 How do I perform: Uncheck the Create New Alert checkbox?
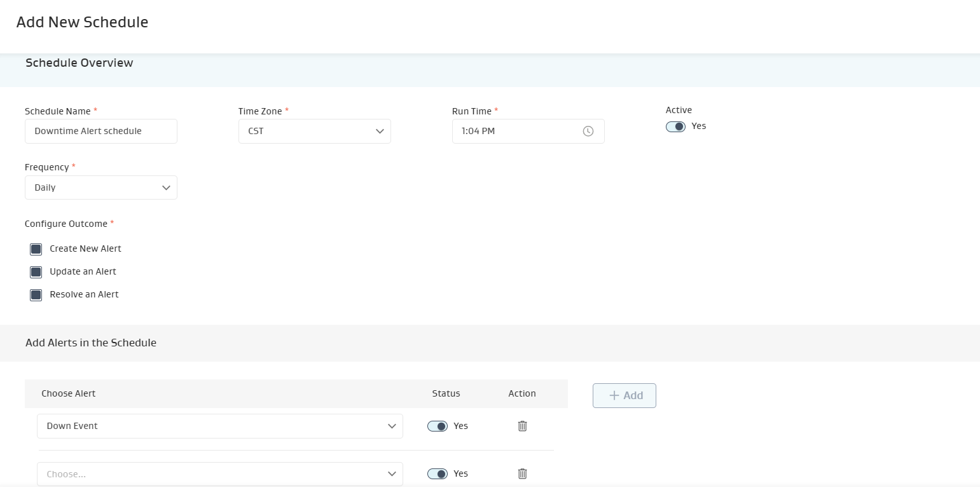[36, 249]
